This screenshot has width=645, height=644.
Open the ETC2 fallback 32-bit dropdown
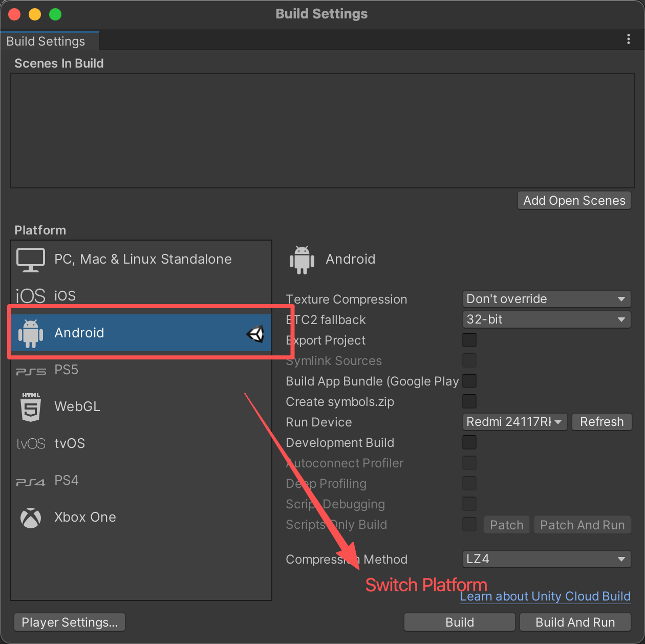pos(546,319)
